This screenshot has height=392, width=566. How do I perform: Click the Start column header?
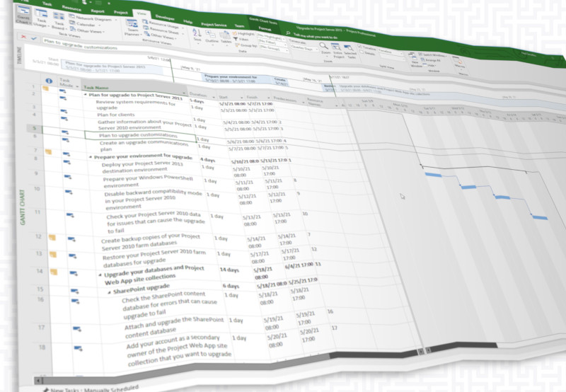coord(229,98)
